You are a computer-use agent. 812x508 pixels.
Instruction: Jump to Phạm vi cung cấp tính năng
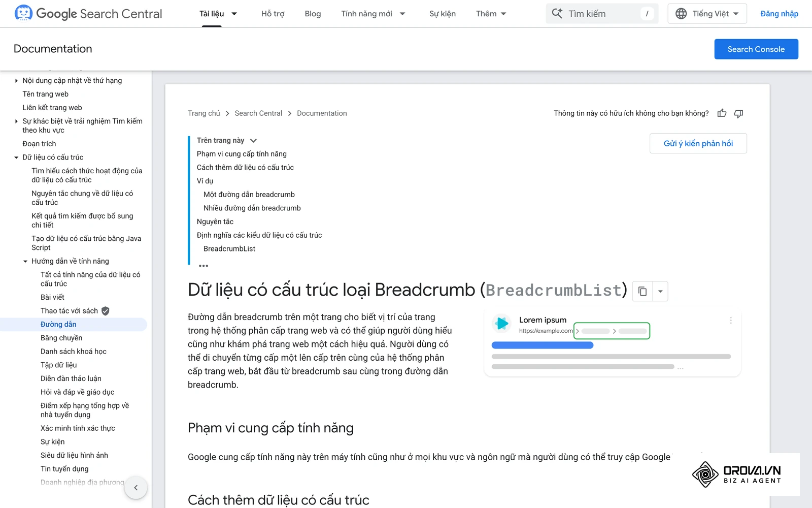pyautogui.click(x=242, y=154)
